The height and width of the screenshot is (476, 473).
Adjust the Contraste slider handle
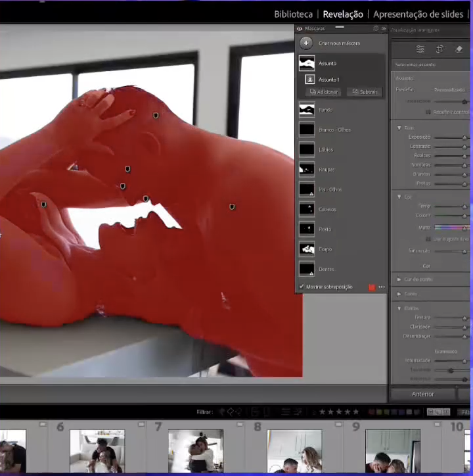tap(464, 147)
